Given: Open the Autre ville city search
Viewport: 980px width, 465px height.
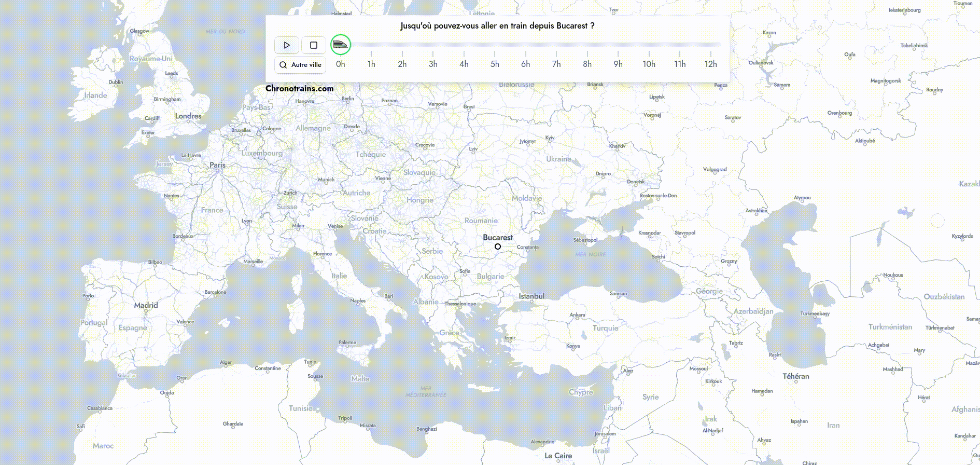Looking at the screenshot, I should pos(300,65).
